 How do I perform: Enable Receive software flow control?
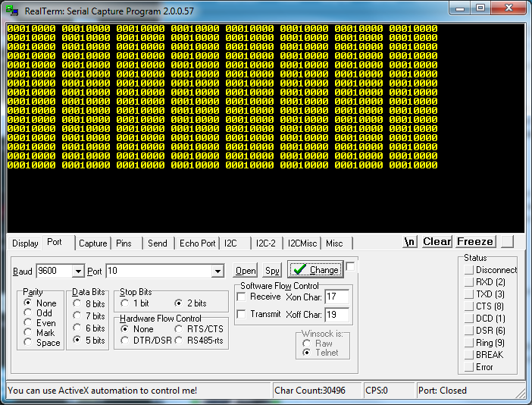pos(242,297)
